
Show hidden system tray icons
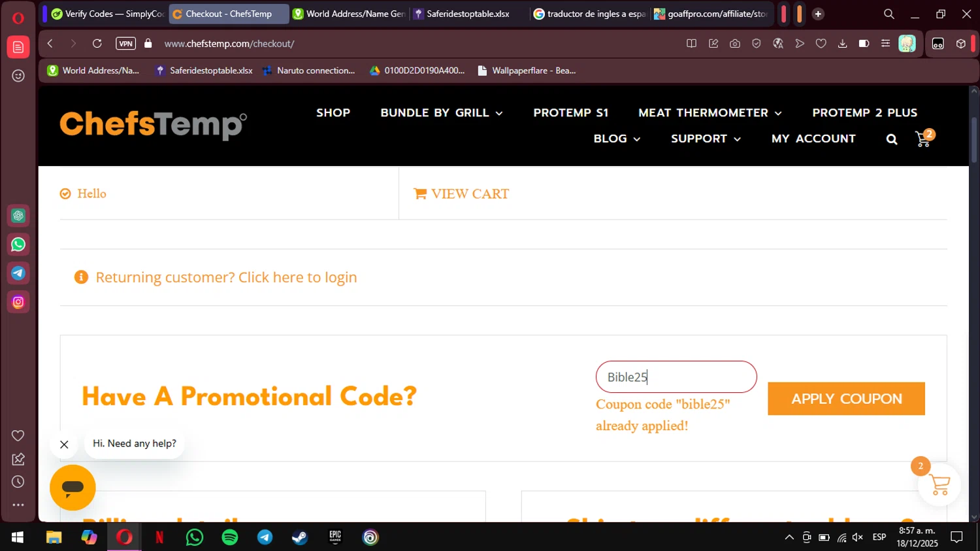(789, 537)
